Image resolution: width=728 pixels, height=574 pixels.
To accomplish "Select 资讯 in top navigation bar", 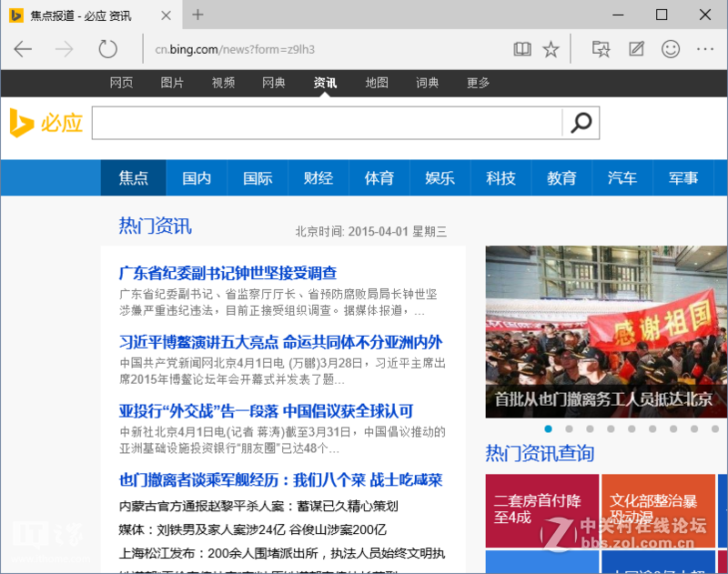I will point(325,83).
